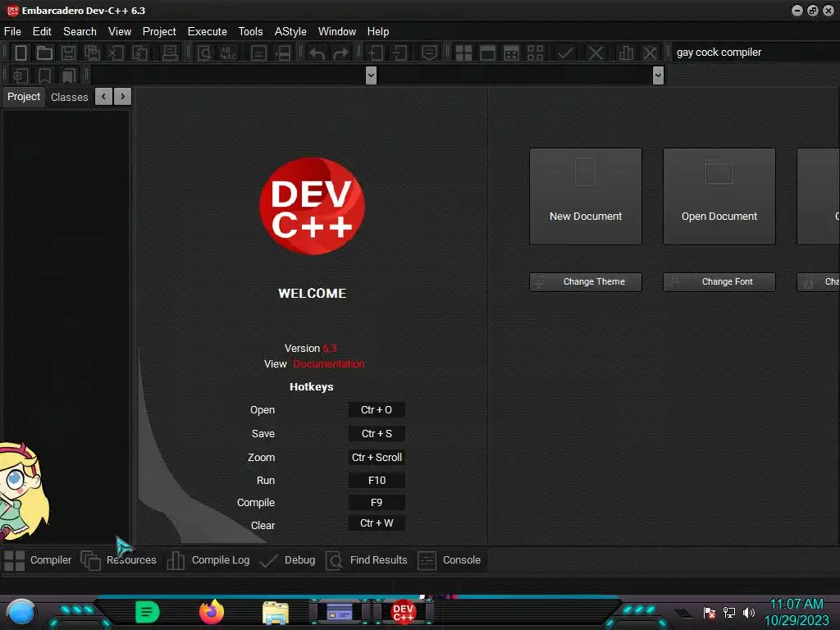Screen dimensions: 840x630
Task: Click the Open Document tile
Action: click(719, 197)
